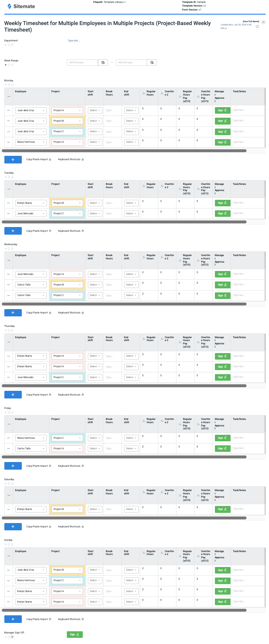Open Friday table header three-dot menu
Image resolution: width=269 pixels, height=644 pixels.
(x=9, y=424)
